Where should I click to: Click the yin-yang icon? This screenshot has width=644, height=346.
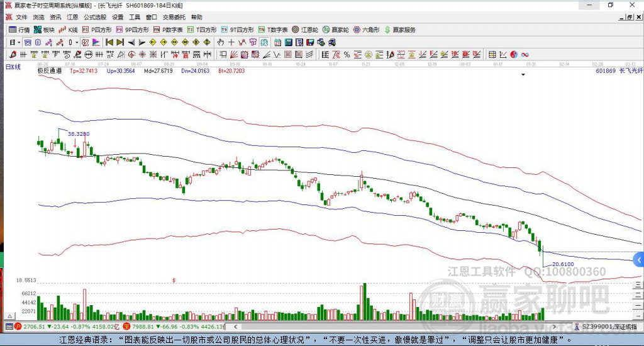pyautogui.click(x=513, y=54)
